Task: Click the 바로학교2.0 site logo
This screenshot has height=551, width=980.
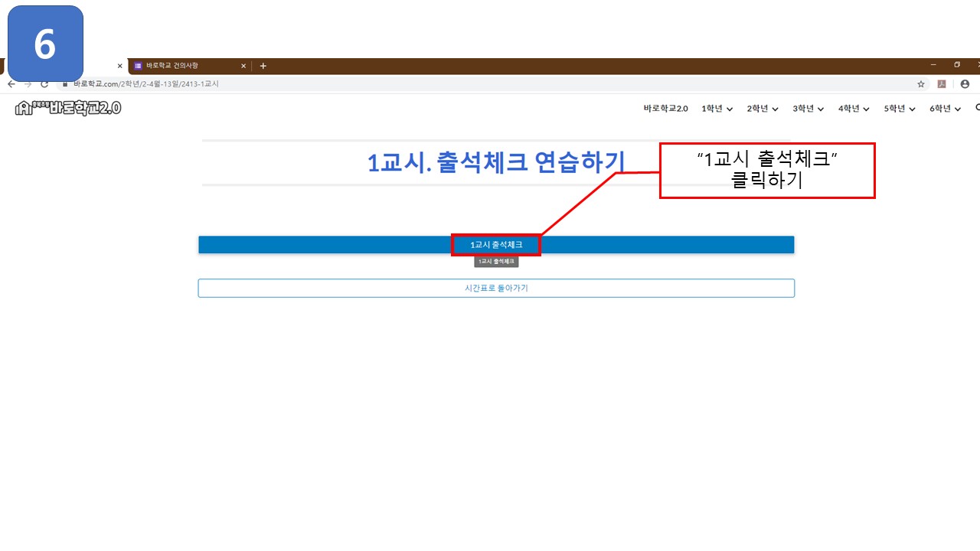Action: coord(68,108)
